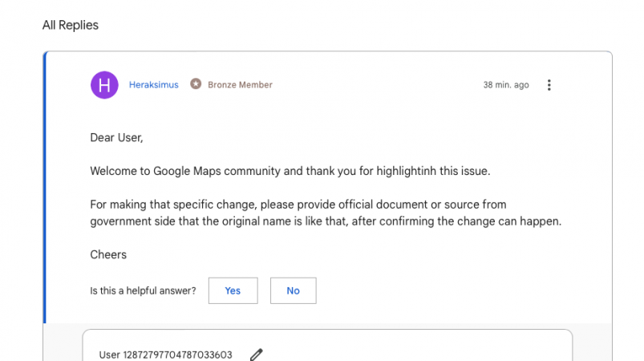
Task: Click the "For making that specific change" paragraph
Action: (297, 205)
